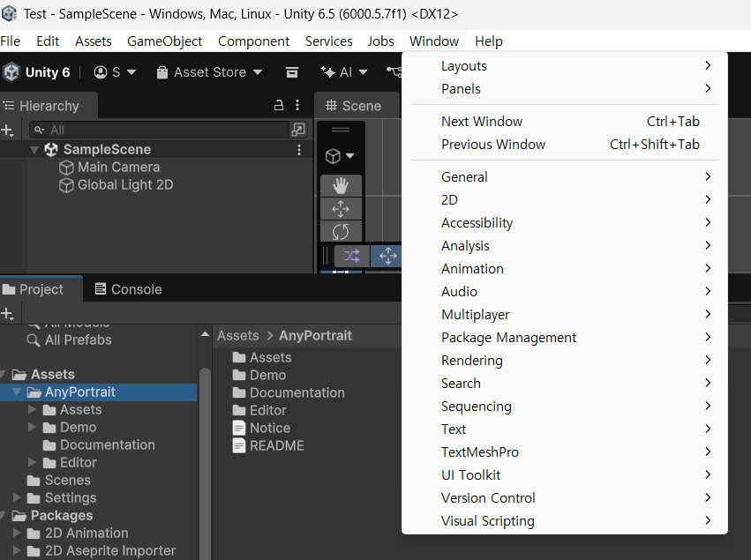Click the blue move gizmo overlay button
This screenshot has height=560, width=751.
point(387,256)
